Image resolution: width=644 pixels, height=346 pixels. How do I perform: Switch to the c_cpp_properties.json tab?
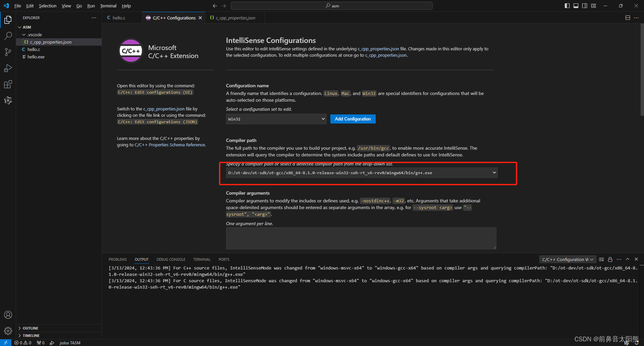point(235,18)
